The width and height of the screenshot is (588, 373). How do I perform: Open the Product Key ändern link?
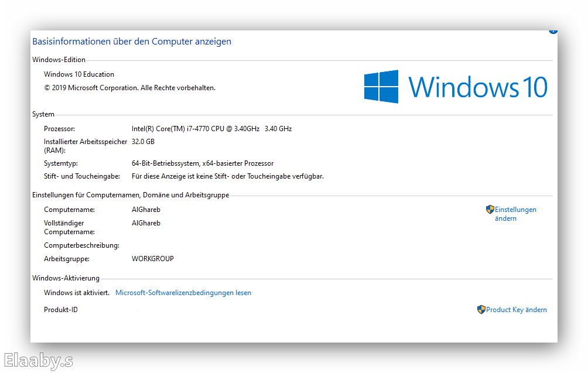[x=516, y=310]
